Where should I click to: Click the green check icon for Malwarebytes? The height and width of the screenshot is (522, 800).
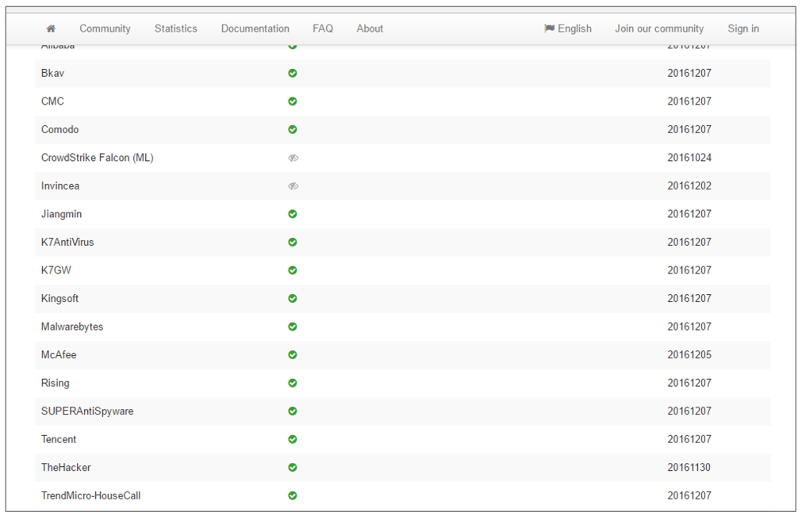[x=292, y=327]
